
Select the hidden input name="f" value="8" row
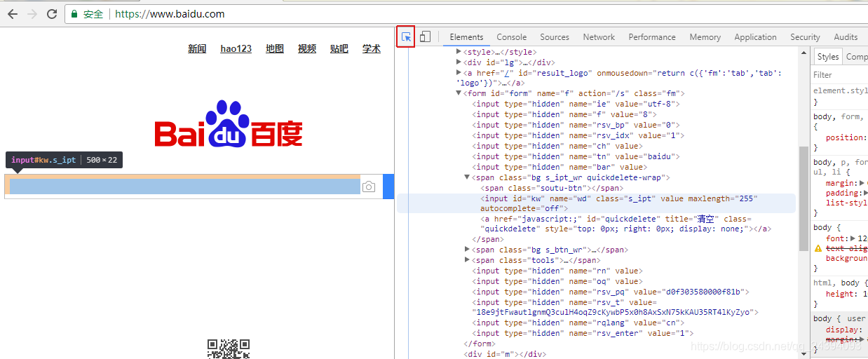[x=564, y=114]
